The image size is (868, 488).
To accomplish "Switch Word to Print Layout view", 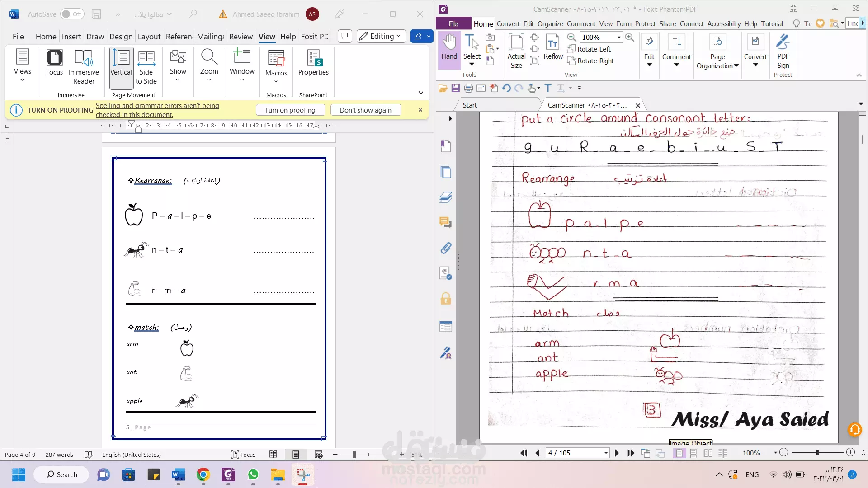I will point(296,455).
